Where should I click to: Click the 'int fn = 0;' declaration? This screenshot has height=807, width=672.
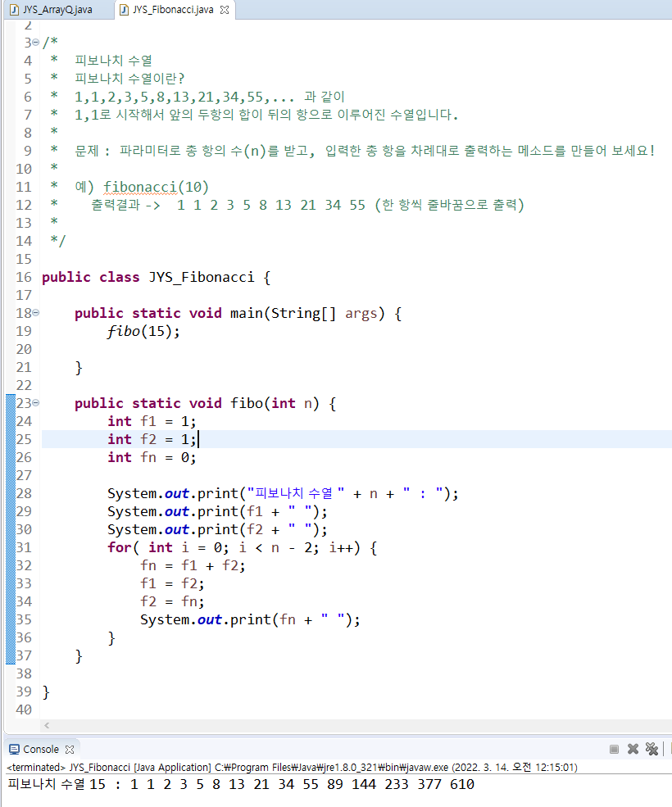tap(152, 457)
